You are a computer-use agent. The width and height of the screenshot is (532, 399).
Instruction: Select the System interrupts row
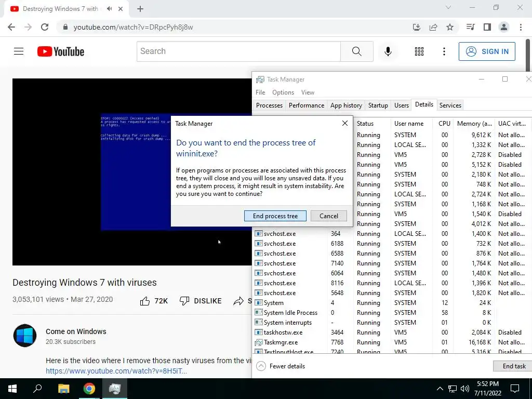(x=393, y=322)
